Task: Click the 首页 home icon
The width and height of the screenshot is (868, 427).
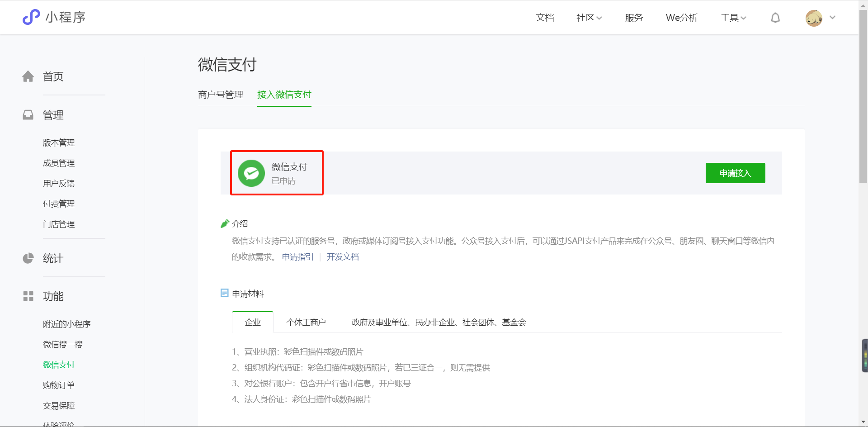Action: click(28, 76)
